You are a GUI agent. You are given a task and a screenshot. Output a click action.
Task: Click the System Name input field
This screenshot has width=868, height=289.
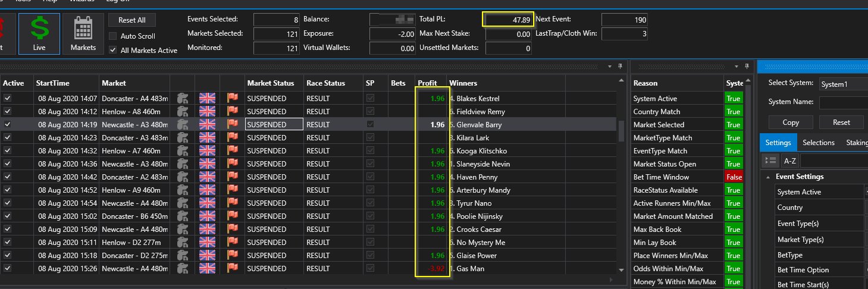pos(843,103)
